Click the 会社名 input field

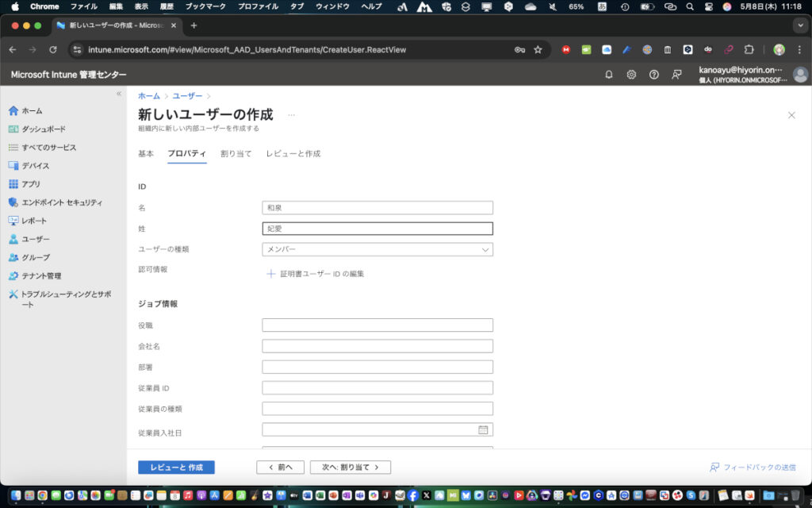point(377,346)
